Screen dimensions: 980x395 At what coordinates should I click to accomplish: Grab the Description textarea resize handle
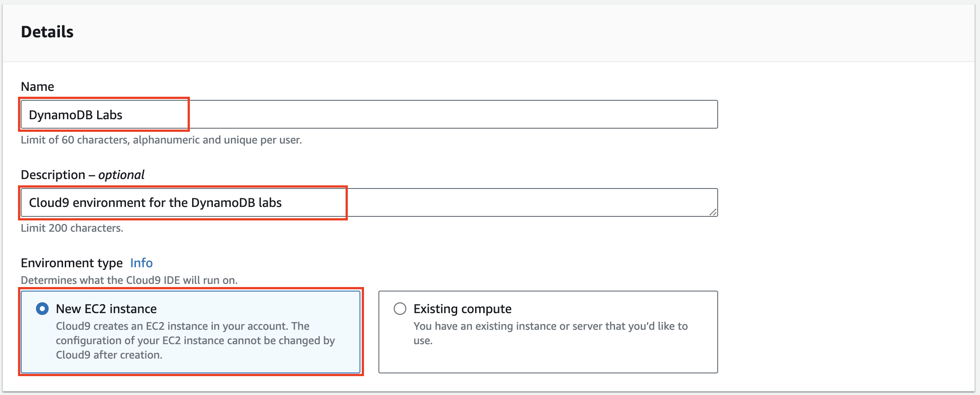[x=713, y=212]
